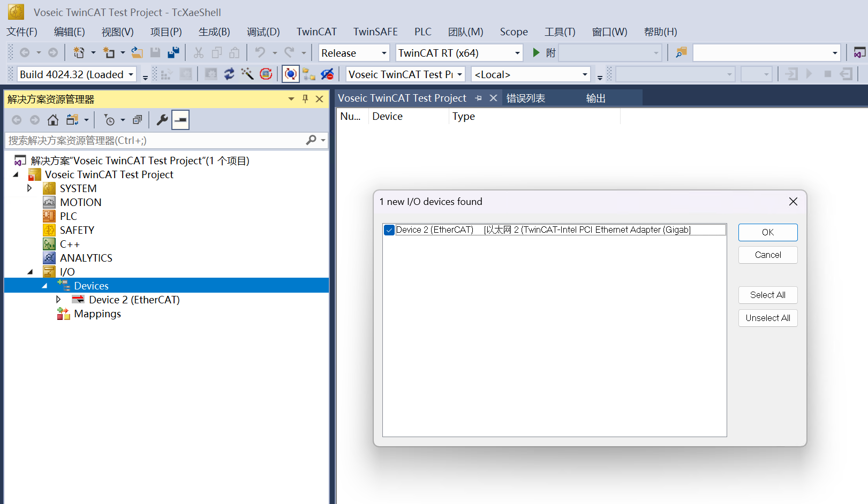Close the Voseic TwinCAT Test Project tab
Viewport: 868px width, 504px height.
(x=494, y=98)
